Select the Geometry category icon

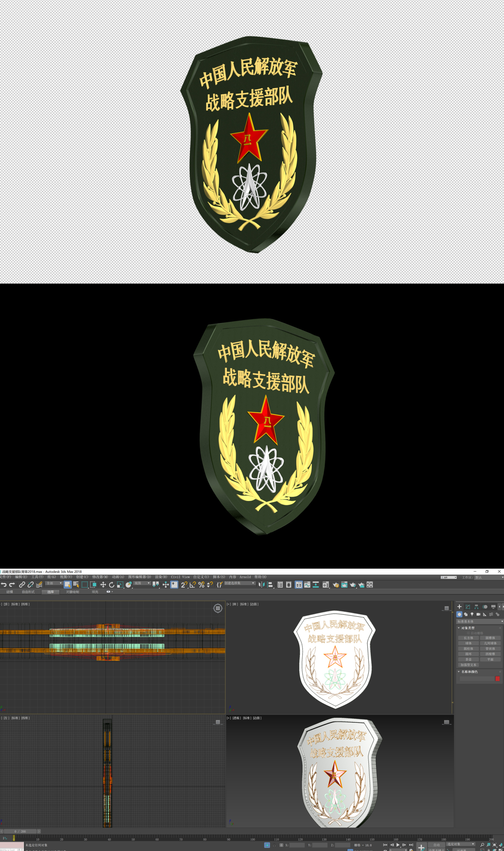point(460,614)
